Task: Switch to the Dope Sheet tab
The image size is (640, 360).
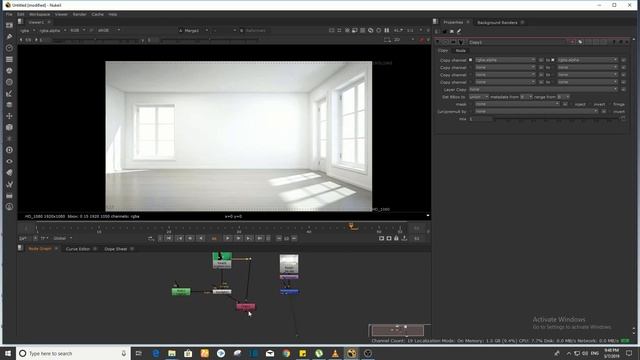Action: coord(116,249)
